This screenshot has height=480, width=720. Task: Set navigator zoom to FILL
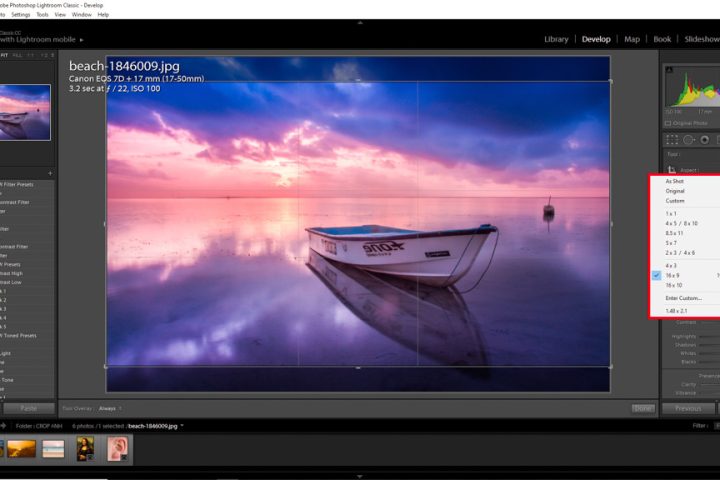point(17,55)
